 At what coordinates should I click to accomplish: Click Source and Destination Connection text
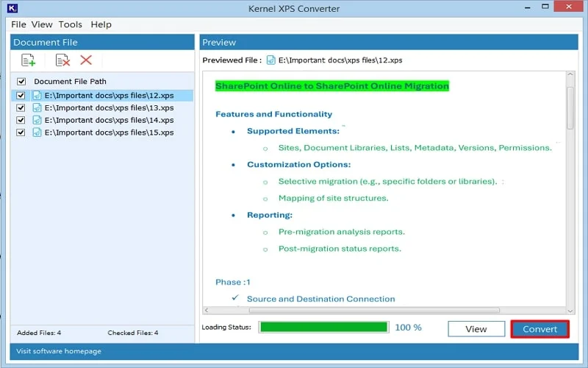320,299
